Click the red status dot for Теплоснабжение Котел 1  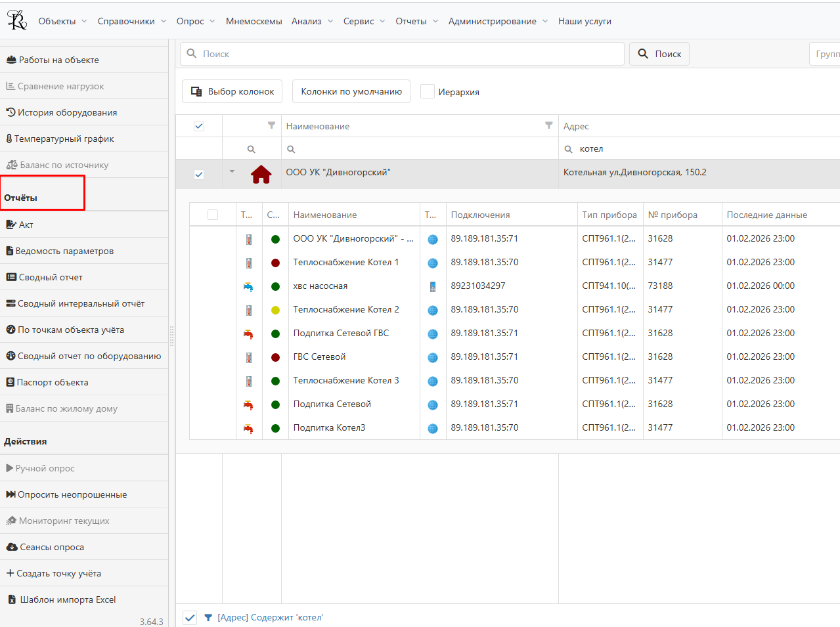(x=275, y=263)
